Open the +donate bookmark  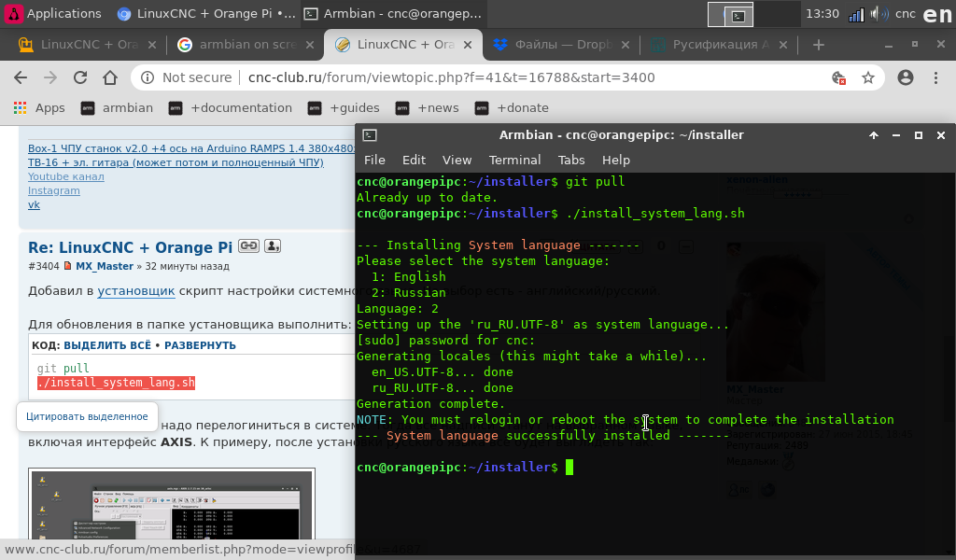[x=513, y=108]
